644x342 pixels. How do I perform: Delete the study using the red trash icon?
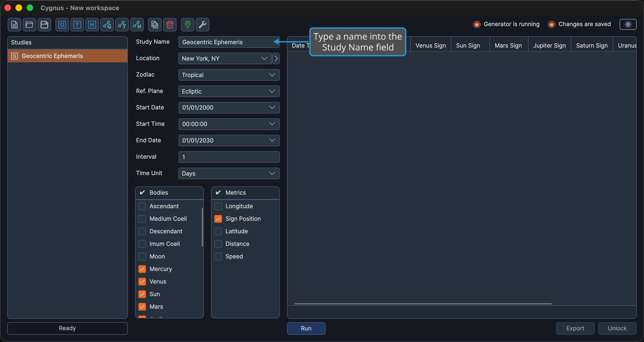tap(170, 25)
